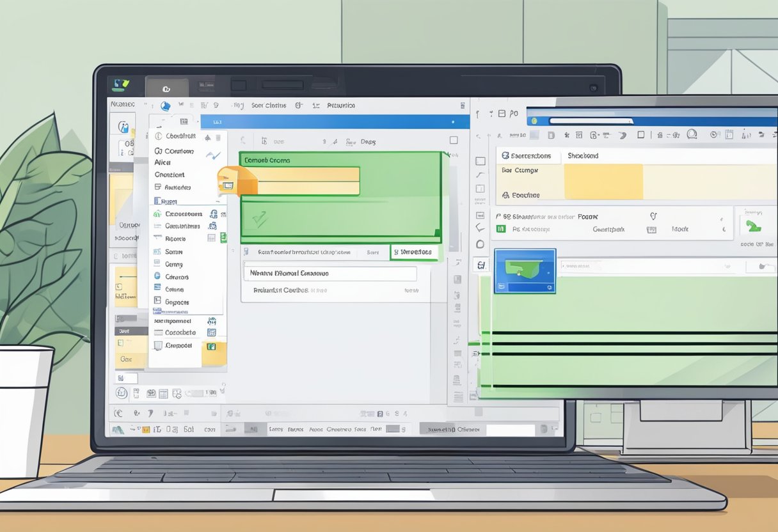Click the yellow highlighted cell in the right panel
The width and height of the screenshot is (778, 532).
click(x=603, y=180)
